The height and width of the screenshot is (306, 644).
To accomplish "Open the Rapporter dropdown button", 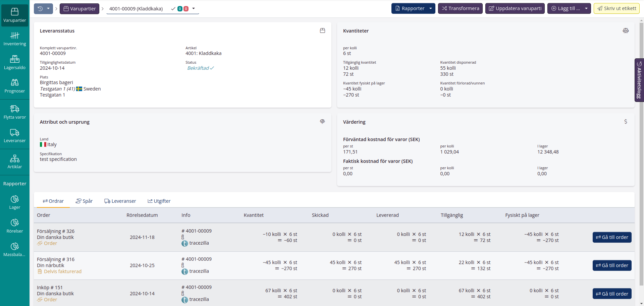I will (x=413, y=8).
